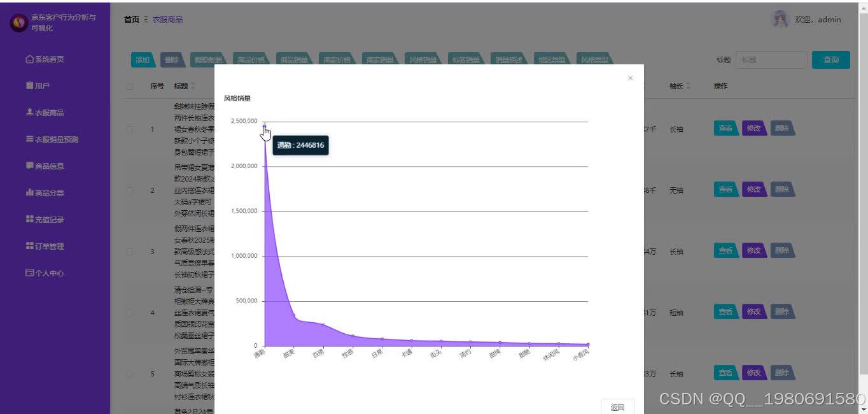
Task: Click the 休闲风 x-axis label
Action: point(551,355)
